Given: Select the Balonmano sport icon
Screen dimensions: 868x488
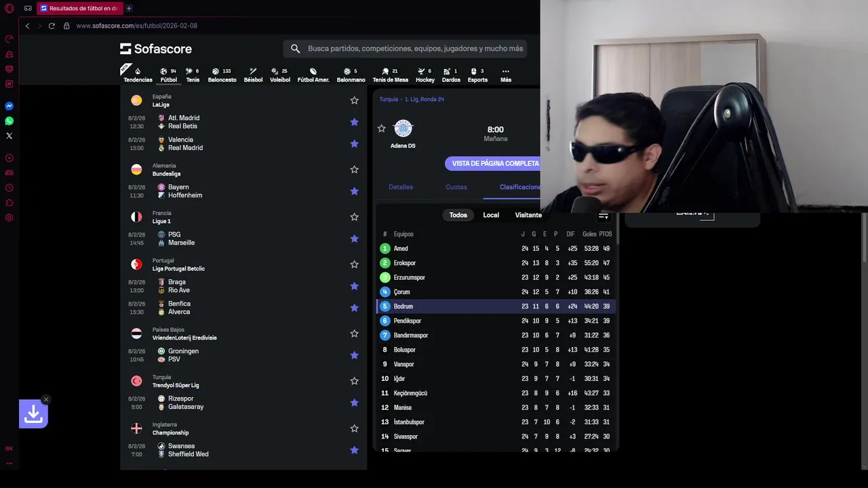Looking at the screenshot, I should coord(351,75).
